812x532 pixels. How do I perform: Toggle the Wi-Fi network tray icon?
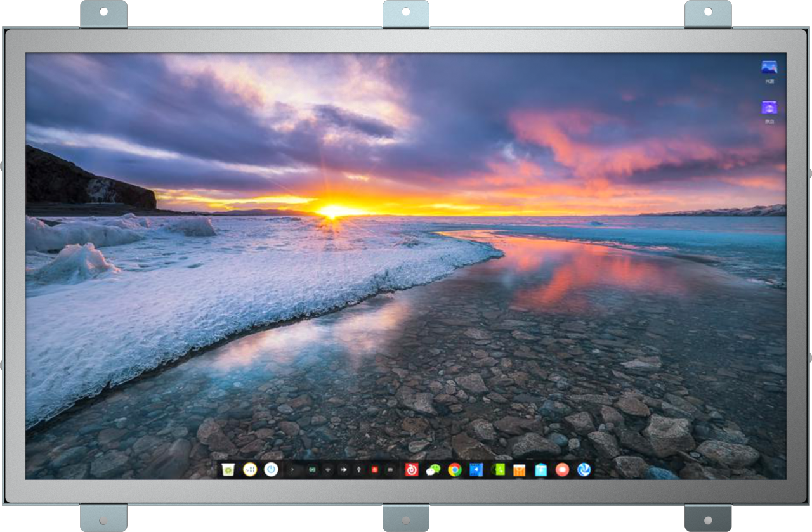point(328,470)
